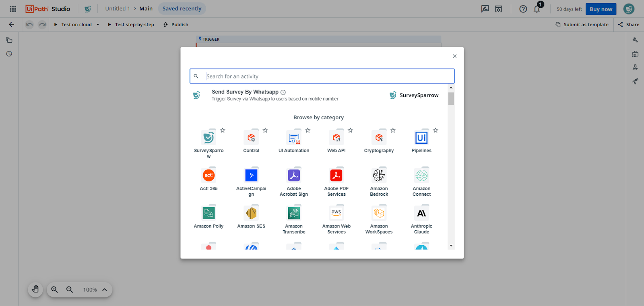Favorite the Control category with star
The image size is (644, 306).
click(265, 130)
